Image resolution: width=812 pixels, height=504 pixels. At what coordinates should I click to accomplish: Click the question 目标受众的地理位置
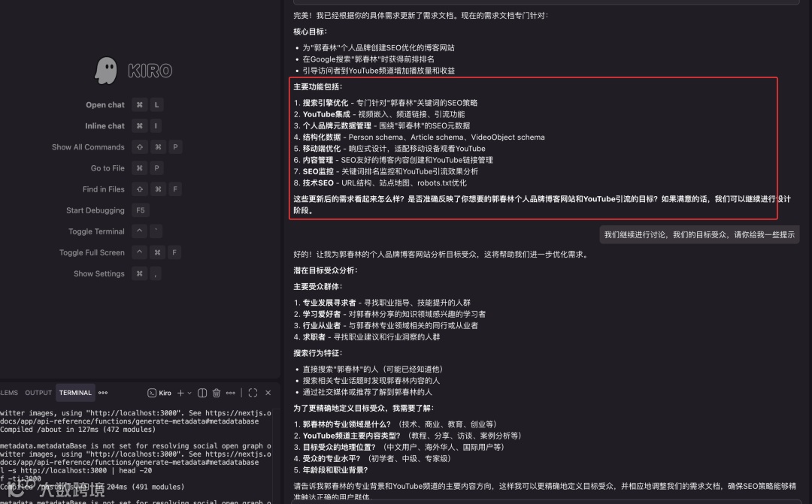point(400,447)
